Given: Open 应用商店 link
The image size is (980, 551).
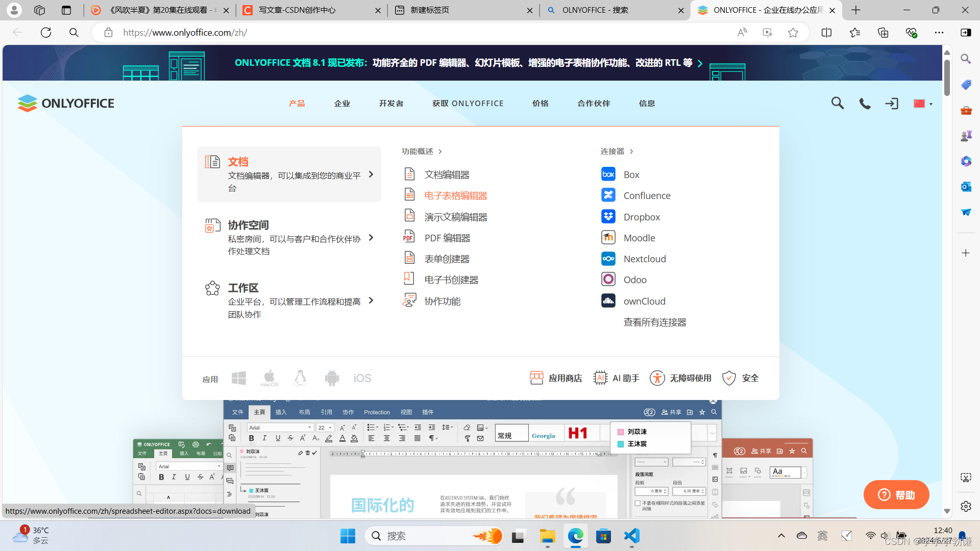Looking at the screenshot, I should tap(556, 378).
